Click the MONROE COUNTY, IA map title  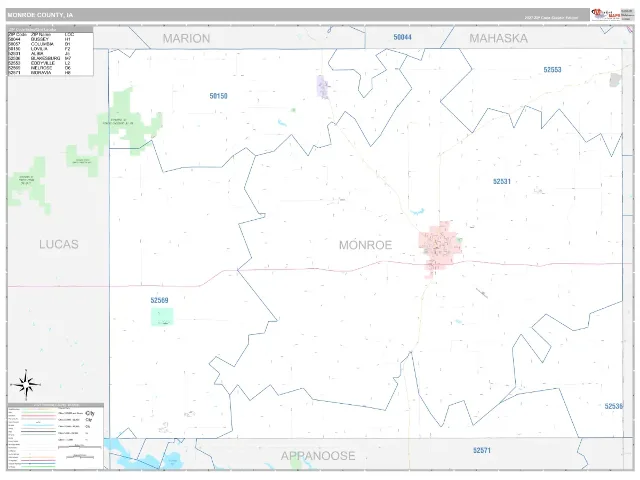[x=40, y=15]
